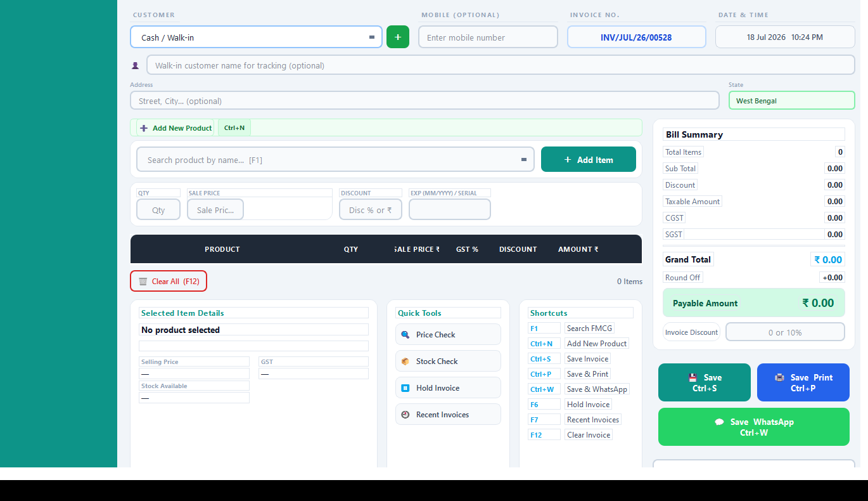Click the Save WhatsApp Ctrl+W button
The height and width of the screenshot is (501, 868).
click(x=754, y=427)
